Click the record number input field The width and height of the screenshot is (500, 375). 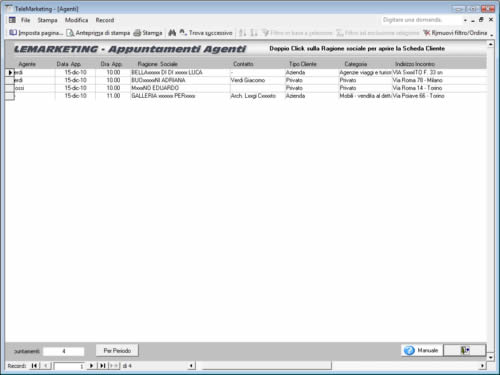69,366
